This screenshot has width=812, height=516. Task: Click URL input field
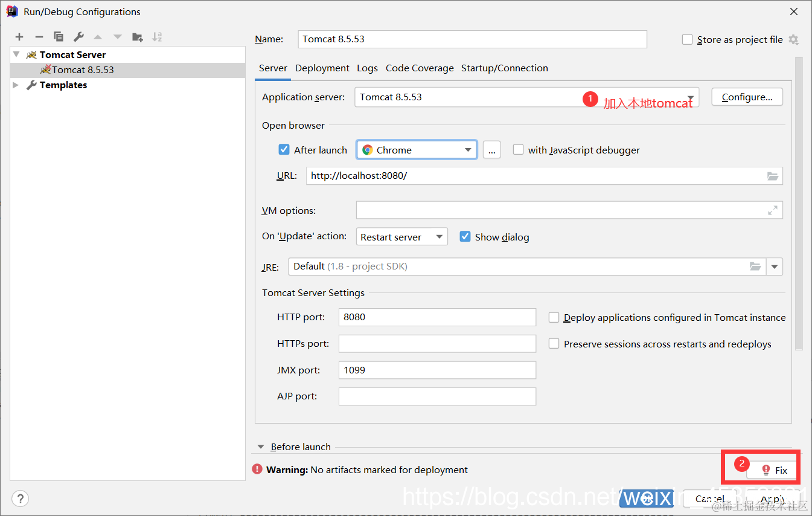pyautogui.click(x=544, y=176)
